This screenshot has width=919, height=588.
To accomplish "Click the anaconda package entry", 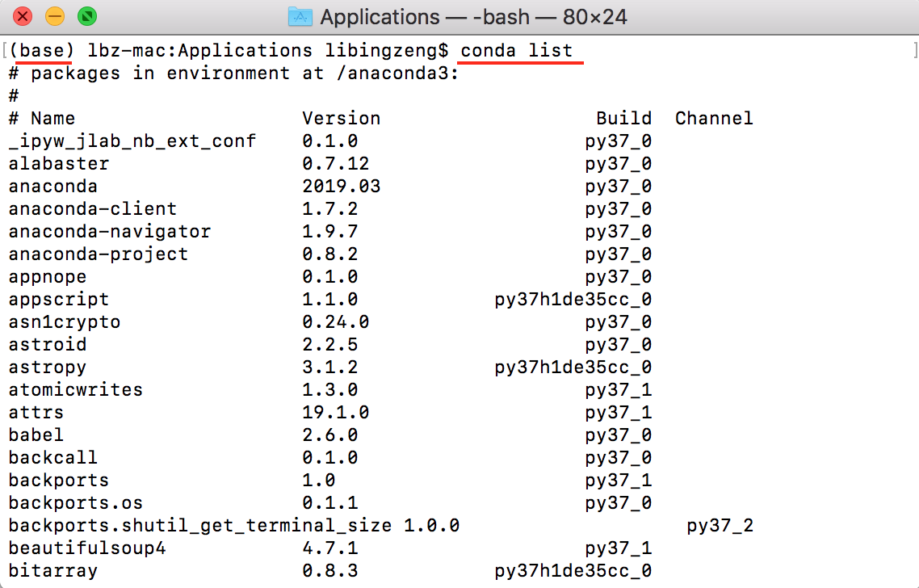I will pyautogui.click(x=52, y=186).
